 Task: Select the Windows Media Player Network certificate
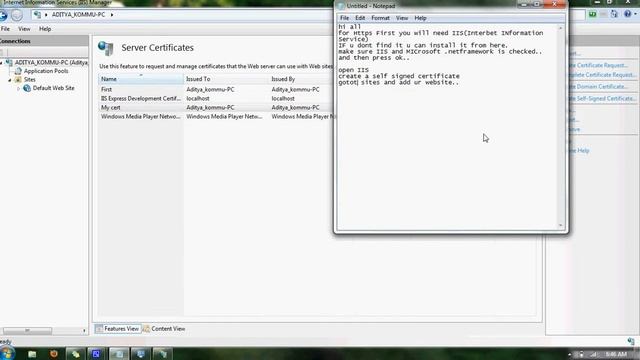[216, 116]
